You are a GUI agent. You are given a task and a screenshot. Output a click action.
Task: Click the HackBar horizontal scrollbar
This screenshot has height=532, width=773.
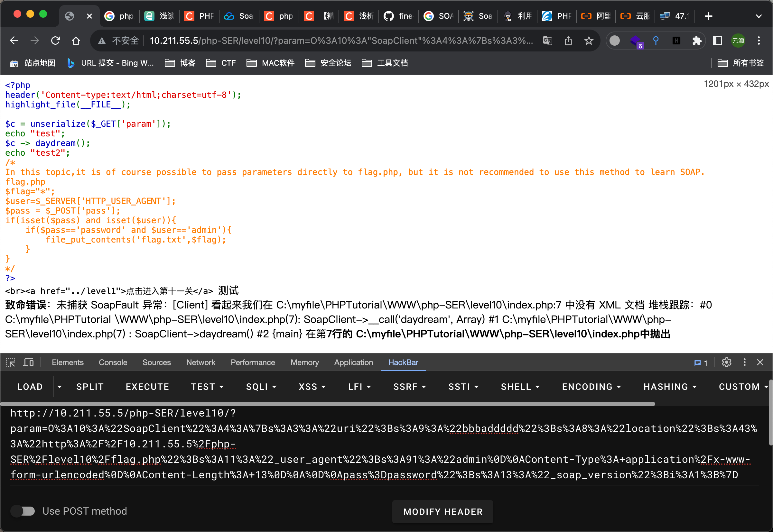pos(328,404)
